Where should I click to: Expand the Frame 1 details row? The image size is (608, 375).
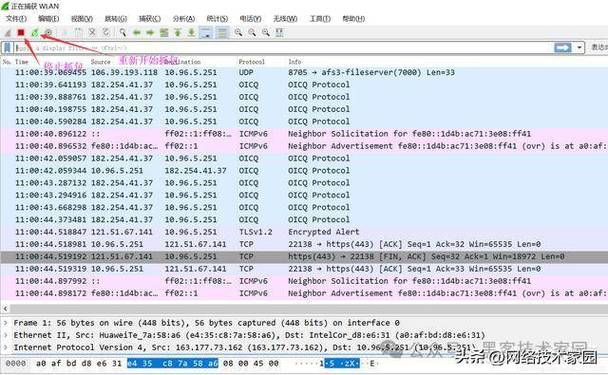pos(6,323)
